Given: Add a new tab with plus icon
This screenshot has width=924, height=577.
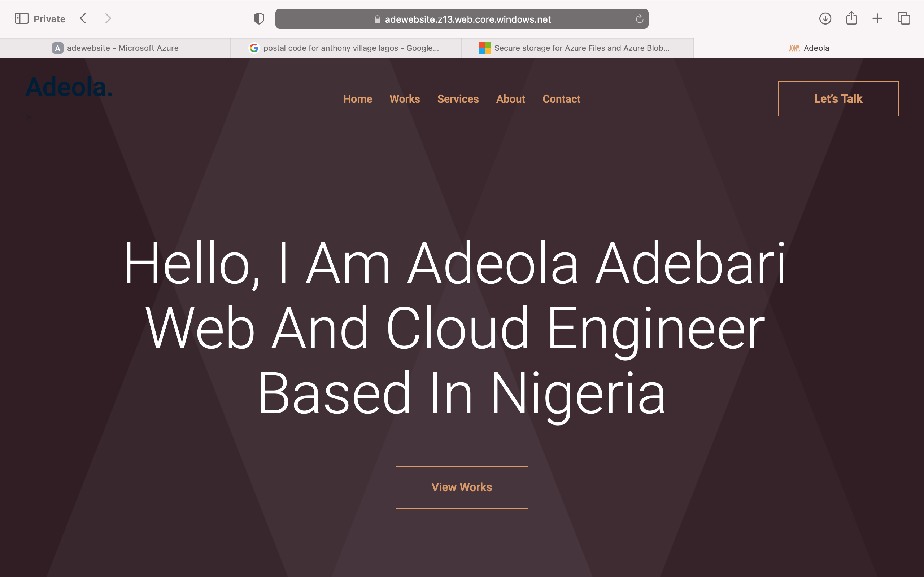Looking at the screenshot, I should 877,19.
